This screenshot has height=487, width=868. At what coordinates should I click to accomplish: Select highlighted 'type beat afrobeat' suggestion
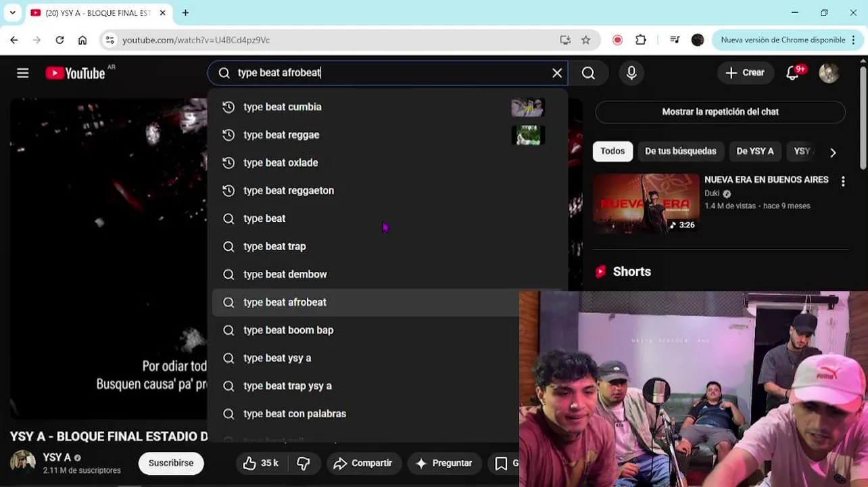pos(366,302)
